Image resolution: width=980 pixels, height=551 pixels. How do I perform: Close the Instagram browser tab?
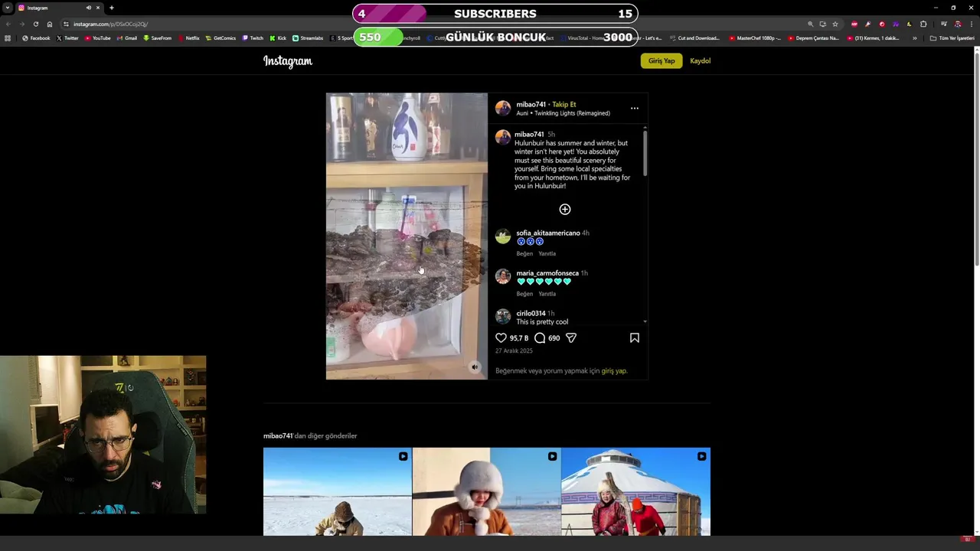pyautogui.click(x=98, y=8)
